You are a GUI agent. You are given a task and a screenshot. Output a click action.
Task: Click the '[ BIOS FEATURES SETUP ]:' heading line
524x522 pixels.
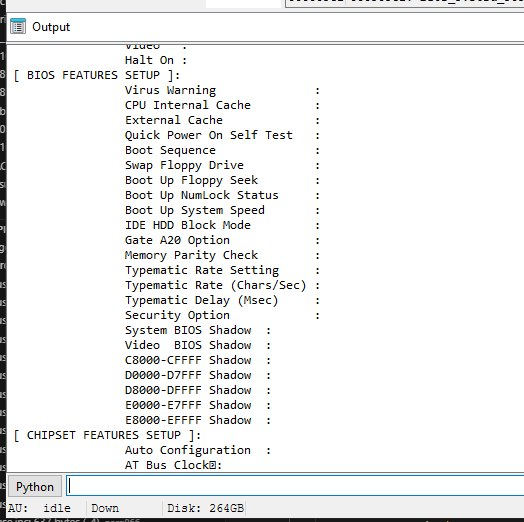click(x=97, y=75)
